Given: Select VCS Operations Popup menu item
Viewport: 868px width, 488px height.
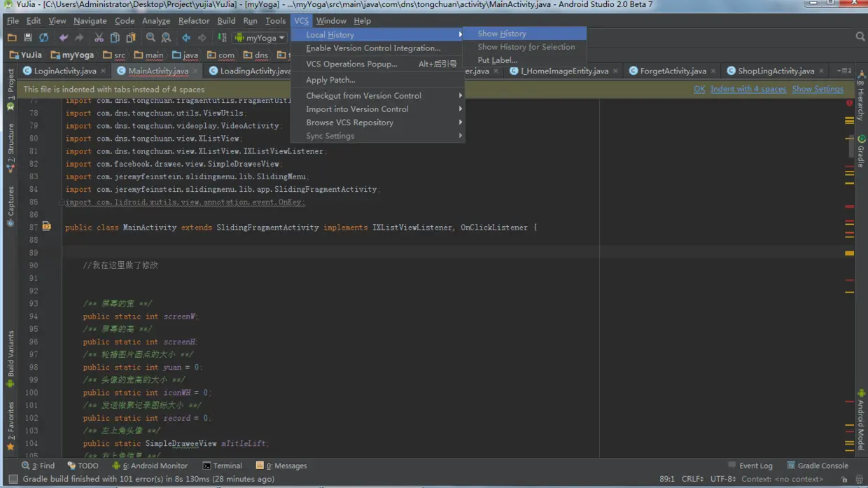Looking at the screenshot, I should click(377, 64).
